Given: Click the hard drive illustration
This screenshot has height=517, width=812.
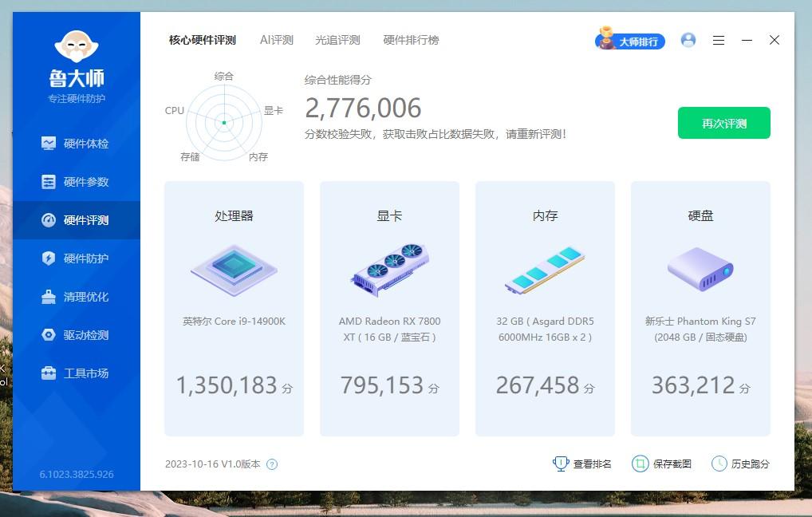Looking at the screenshot, I should pos(700,269).
